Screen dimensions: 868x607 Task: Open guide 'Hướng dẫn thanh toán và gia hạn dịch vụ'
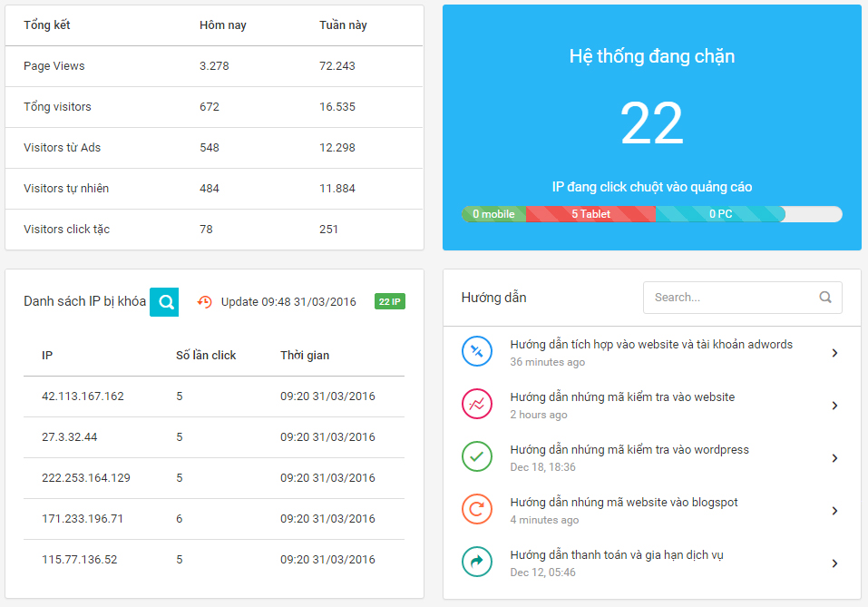[617, 555]
